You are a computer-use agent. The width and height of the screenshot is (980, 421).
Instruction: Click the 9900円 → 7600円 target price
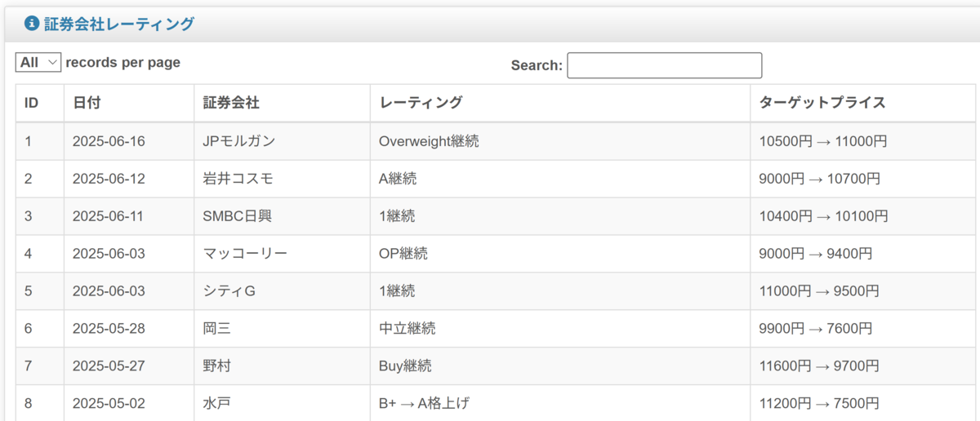[863, 329]
